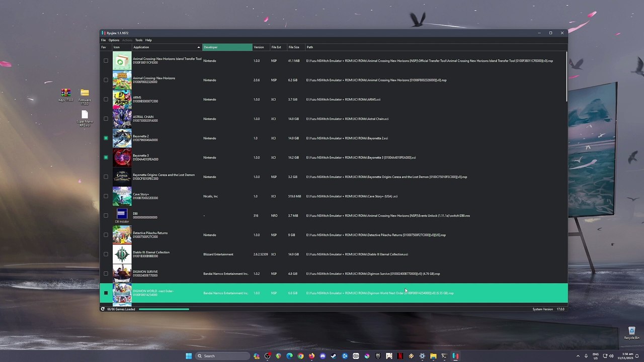Select the Animal Crossing: New Horizons cover thumbnail
This screenshot has height=362, width=644.
pyautogui.click(x=122, y=80)
